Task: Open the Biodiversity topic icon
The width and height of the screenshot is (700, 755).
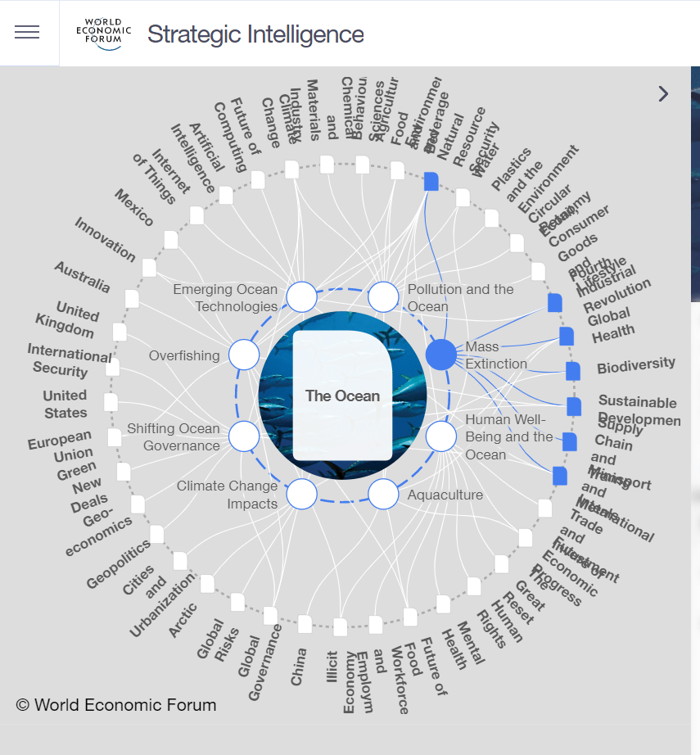Action: 573,371
